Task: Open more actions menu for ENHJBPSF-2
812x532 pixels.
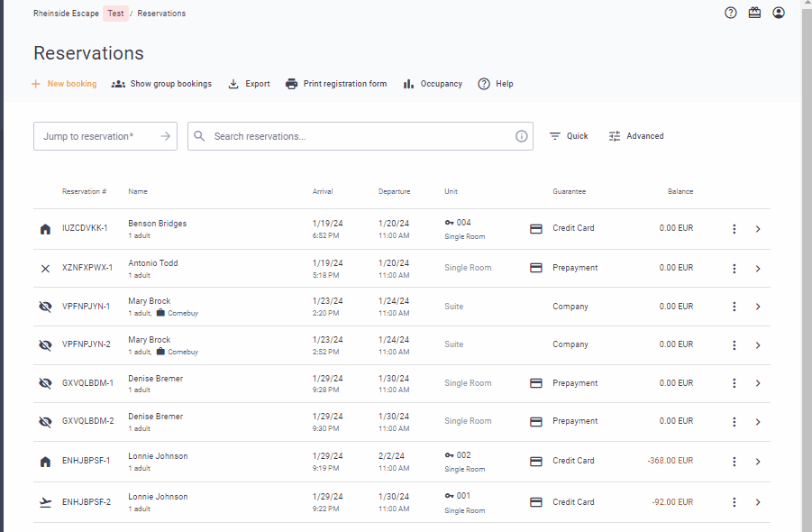Action: (x=734, y=502)
